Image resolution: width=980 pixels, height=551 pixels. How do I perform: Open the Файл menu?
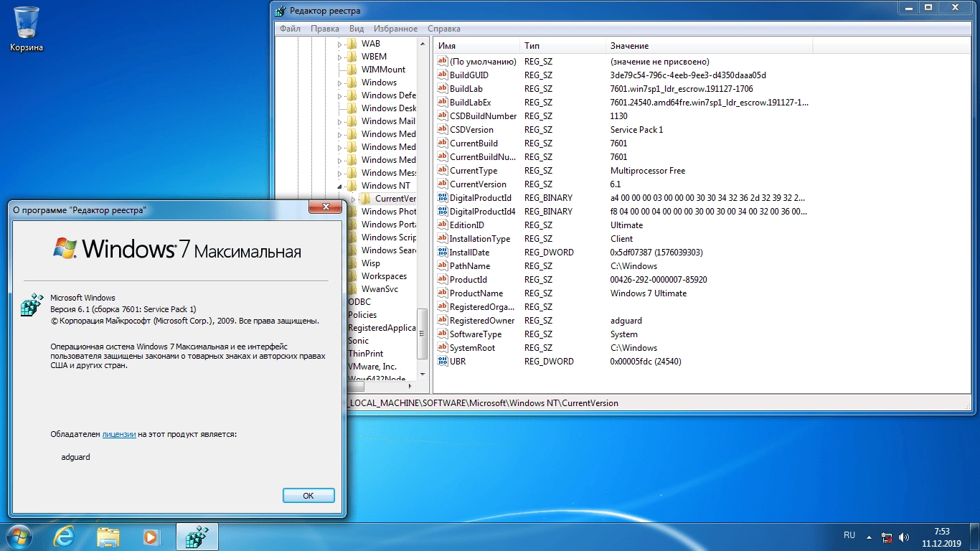[x=291, y=29]
